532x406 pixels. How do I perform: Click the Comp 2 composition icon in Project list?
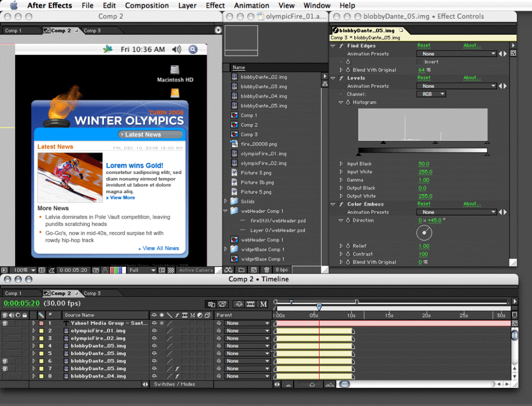click(234, 125)
